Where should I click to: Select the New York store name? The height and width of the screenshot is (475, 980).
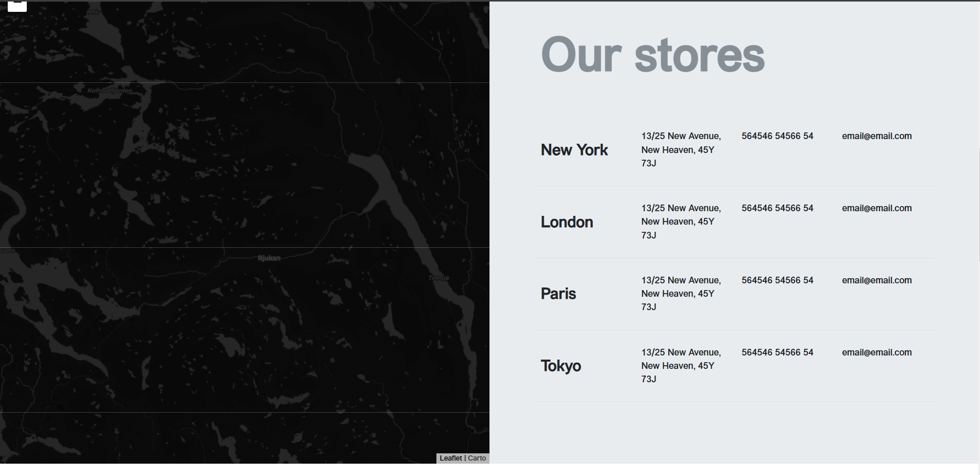574,150
